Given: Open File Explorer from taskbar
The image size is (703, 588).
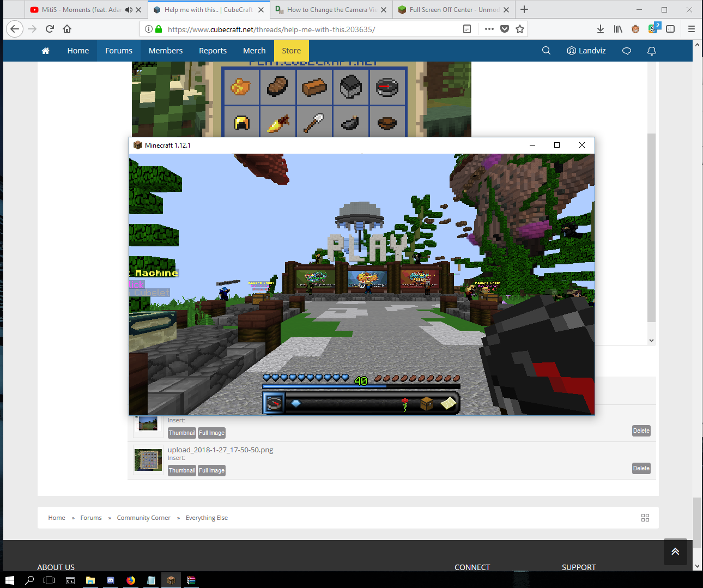Looking at the screenshot, I should pyautogui.click(x=90, y=580).
